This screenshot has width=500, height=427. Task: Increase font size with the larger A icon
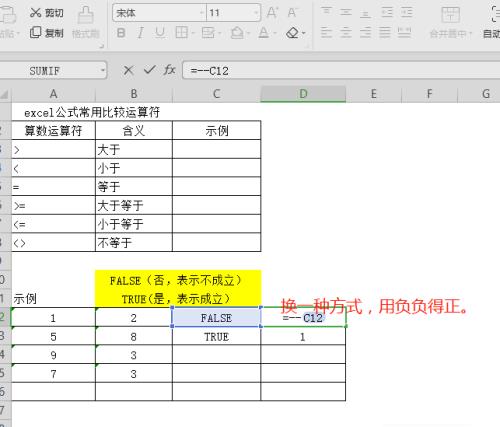coord(272,13)
